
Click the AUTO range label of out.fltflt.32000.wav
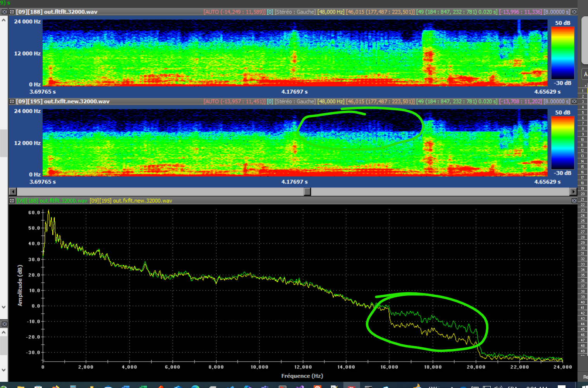coord(234,12)
